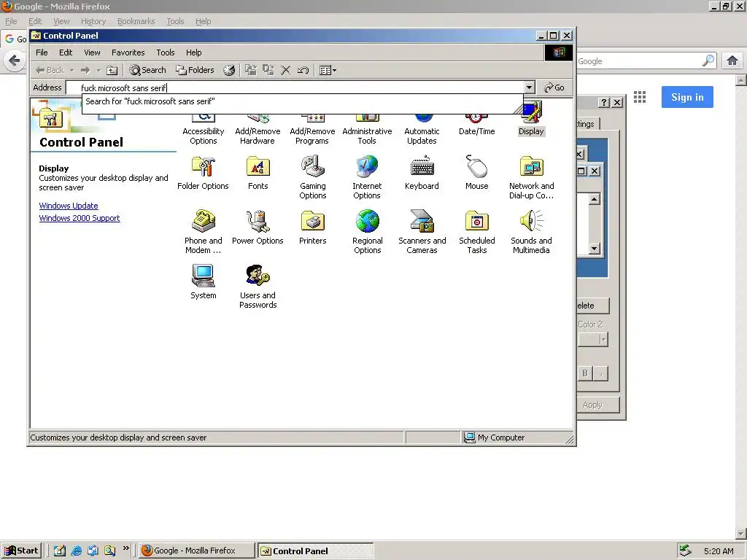The image size is (747, 560).
Task: Open Administrative Tools
Action: click(368, 130)
